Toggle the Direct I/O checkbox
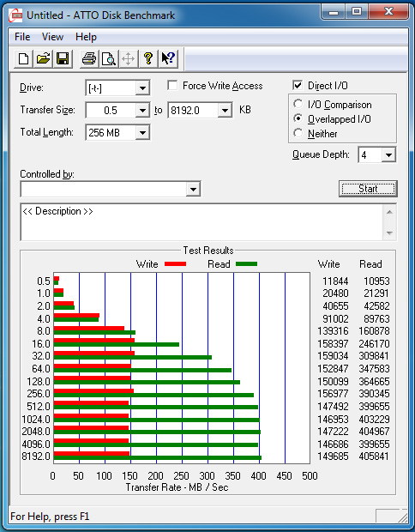This screenshot has height=532, width=415. 298,86
